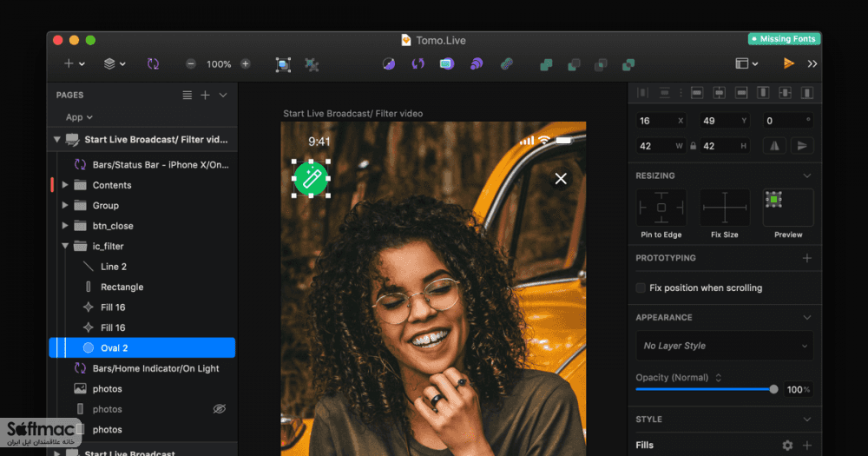Toggle the width-height lock icon
The height and width of the screenshot is (456, 868).
[693, 146]
